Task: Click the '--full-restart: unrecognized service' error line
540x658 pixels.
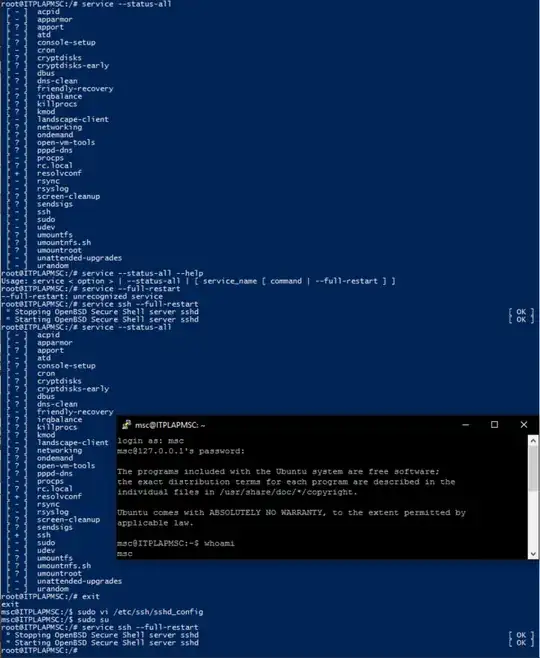Action: click(82, 296)
